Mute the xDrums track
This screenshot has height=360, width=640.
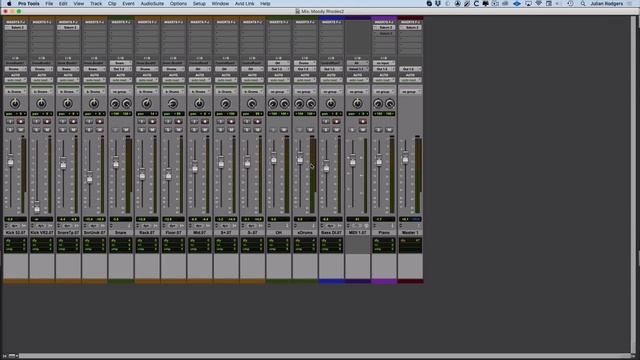[x=310, y=130]
